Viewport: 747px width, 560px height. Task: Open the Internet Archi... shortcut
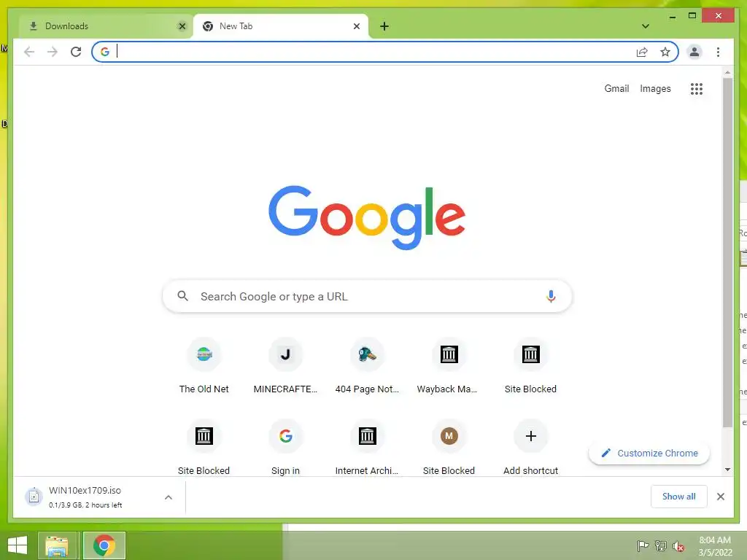click(x=367, y=447)
